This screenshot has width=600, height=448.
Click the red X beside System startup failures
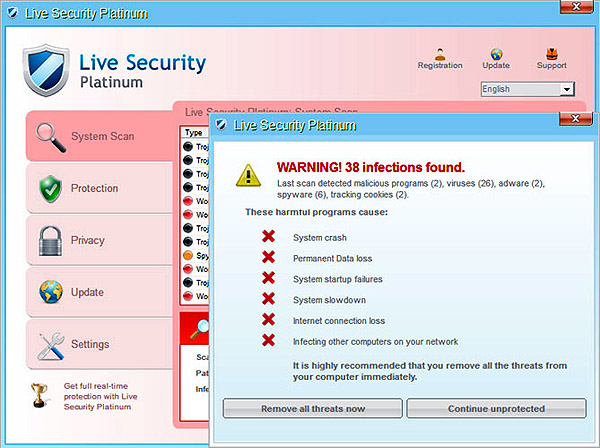(268, 278)
